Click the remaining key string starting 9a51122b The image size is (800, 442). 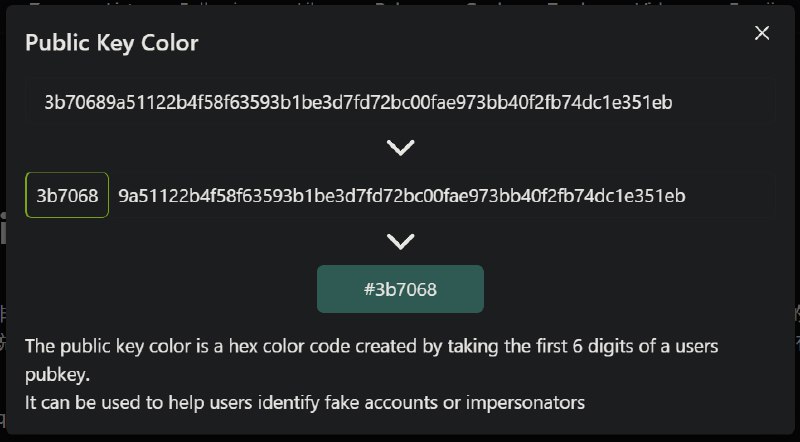click(x=401, y=195)
